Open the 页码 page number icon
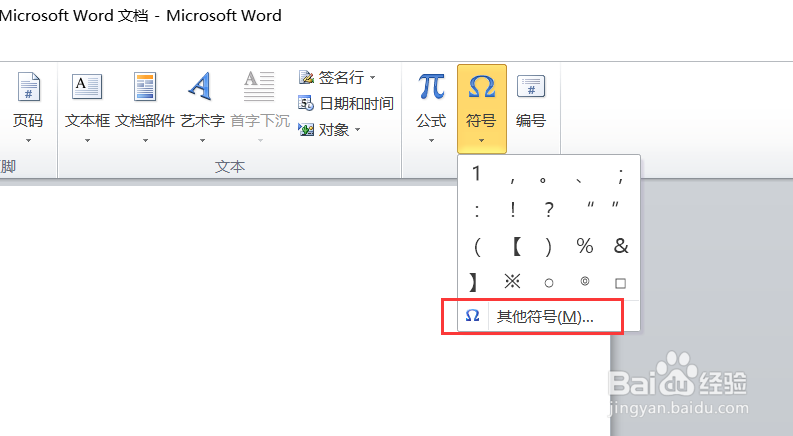 click(x=29, y=86)
